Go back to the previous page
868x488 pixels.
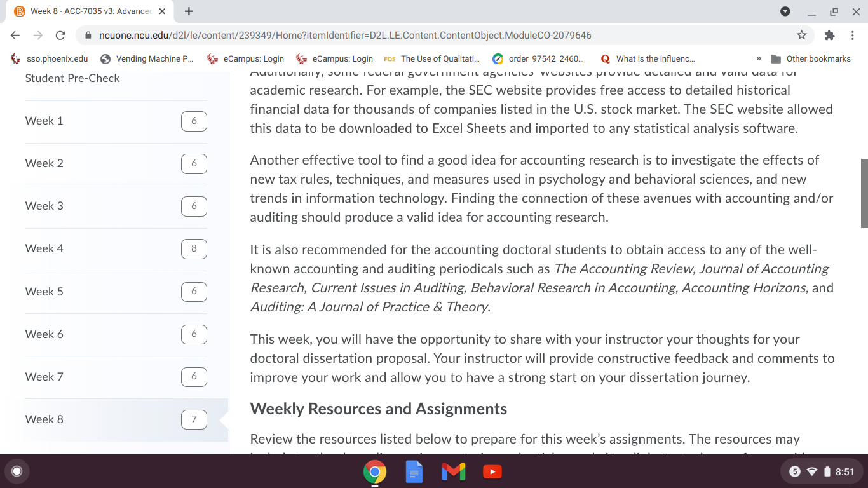point(16,35)
